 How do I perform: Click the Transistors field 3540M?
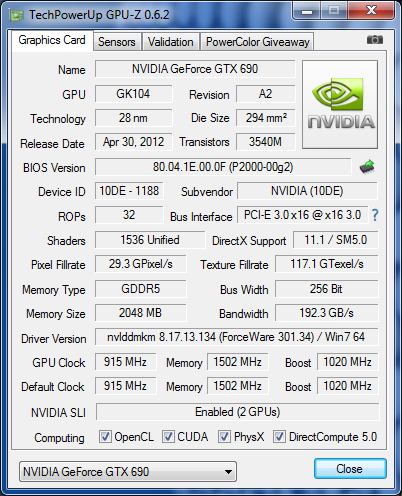pyautogui.click(x=266, y=142)
